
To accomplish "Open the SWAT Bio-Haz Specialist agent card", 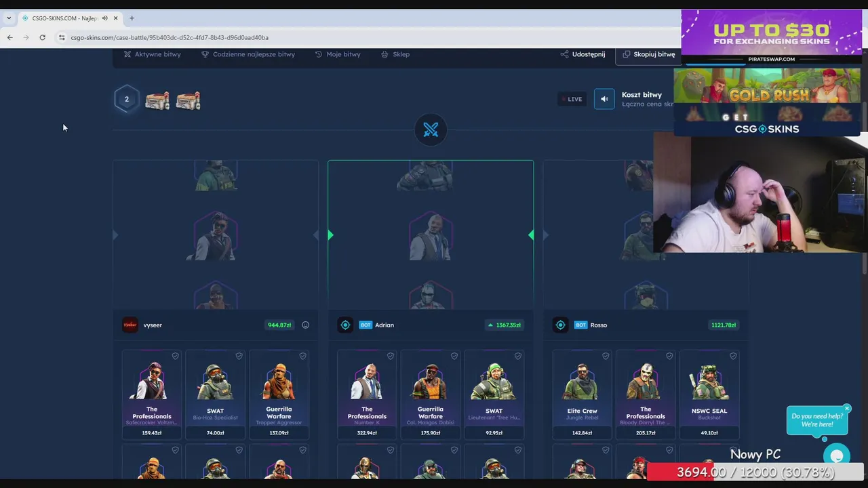I will tap(216, 394).
